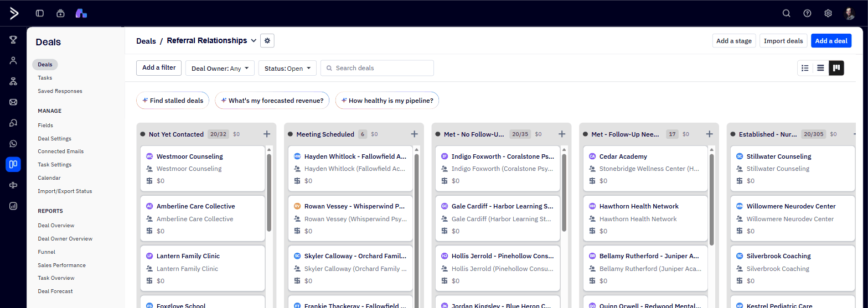Viewport: 868px width, 308px height.
Task: Focus the Search deals field
Action: [377, 68]
